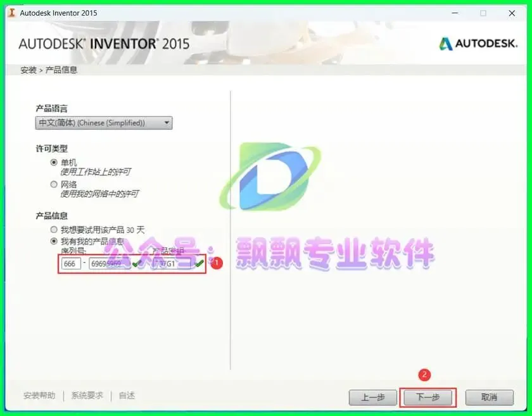532x416 pixels.
Task: Click the serial number field 69696969
Action: tap(110, 263)
